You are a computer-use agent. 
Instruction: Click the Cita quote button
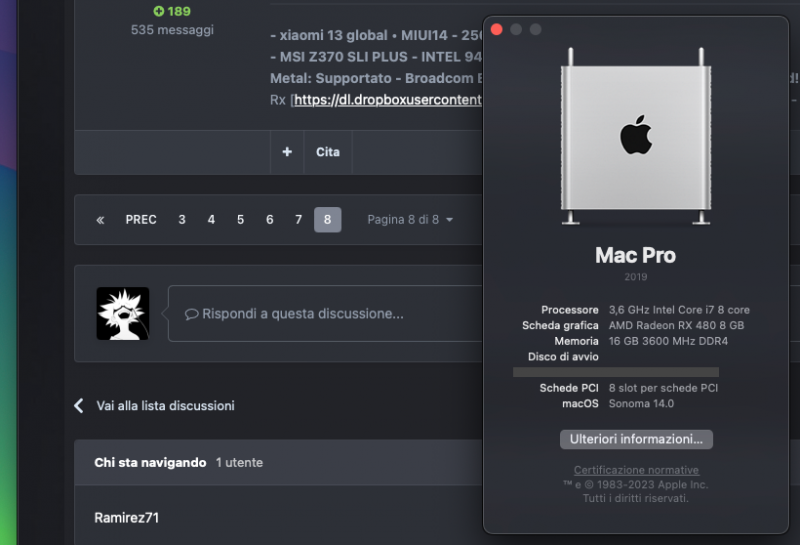point(328,152)
